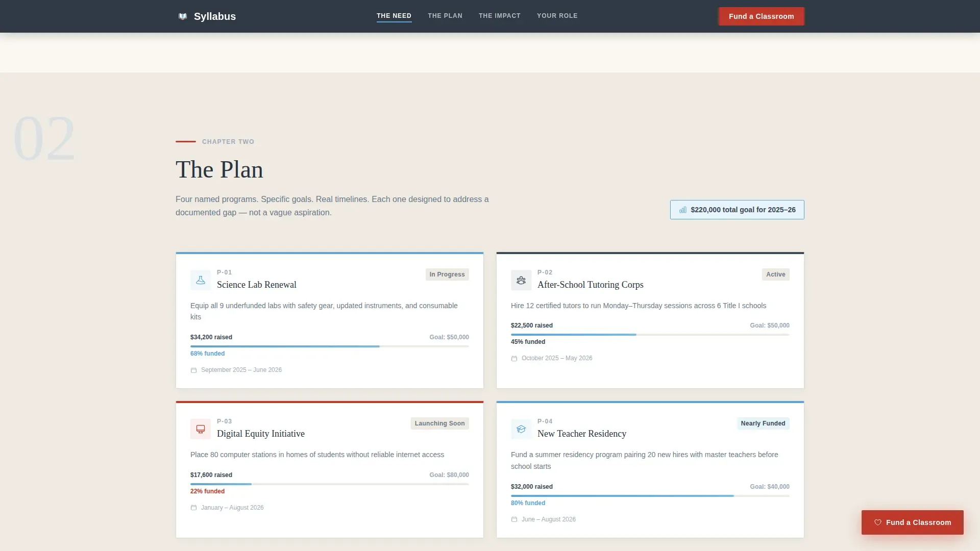The height and width of the screenshot is (551, 980).
Task: Click the 45% funded label
Action: 528,342
